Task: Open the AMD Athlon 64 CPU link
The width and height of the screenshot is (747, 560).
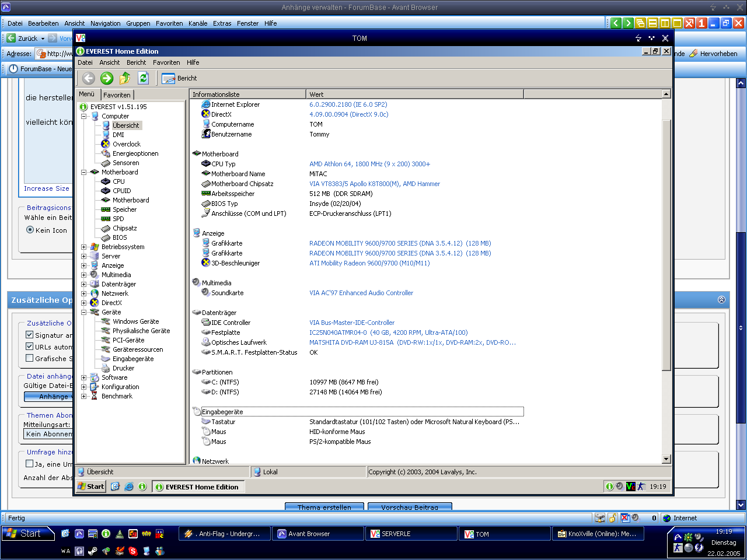Action: [x=370, y=164]
